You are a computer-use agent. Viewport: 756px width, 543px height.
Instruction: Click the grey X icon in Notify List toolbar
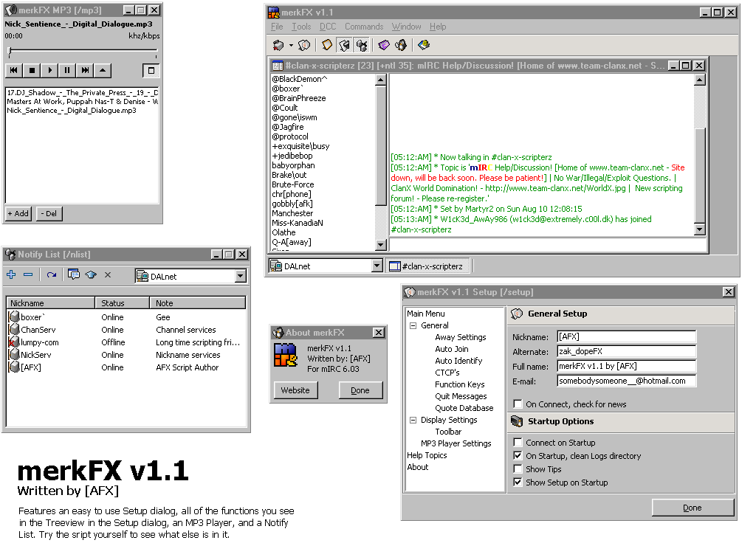pyautogui.click(x=108, y=274)
